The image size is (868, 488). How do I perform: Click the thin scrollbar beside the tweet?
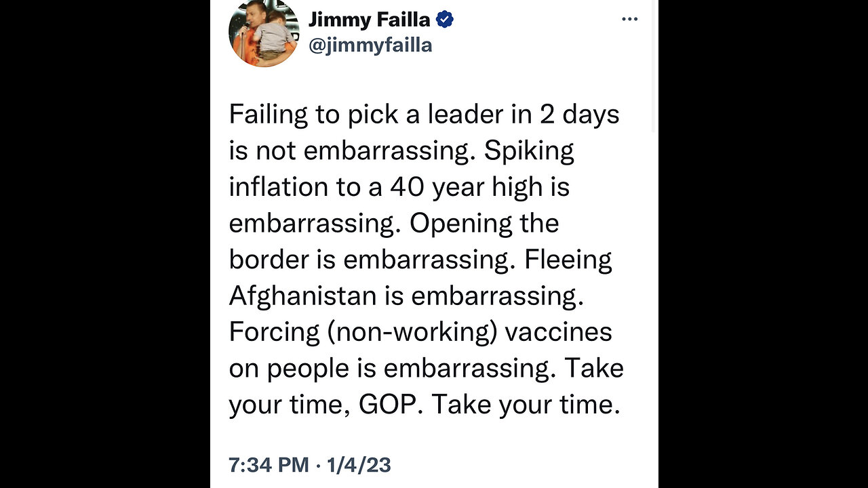(654, 66)
